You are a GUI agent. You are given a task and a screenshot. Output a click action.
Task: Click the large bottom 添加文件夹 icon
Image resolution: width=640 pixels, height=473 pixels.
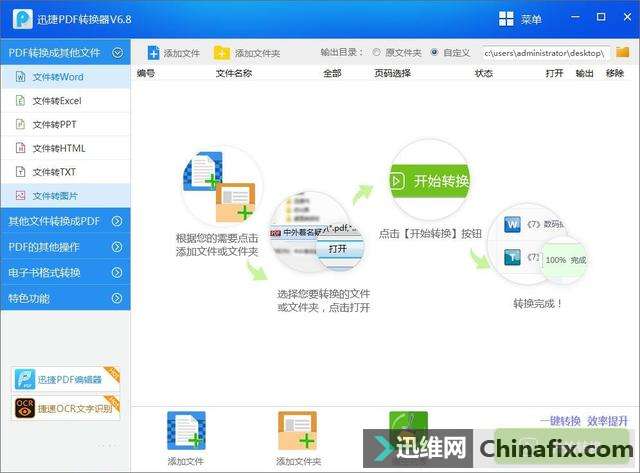tap(298, 431)
